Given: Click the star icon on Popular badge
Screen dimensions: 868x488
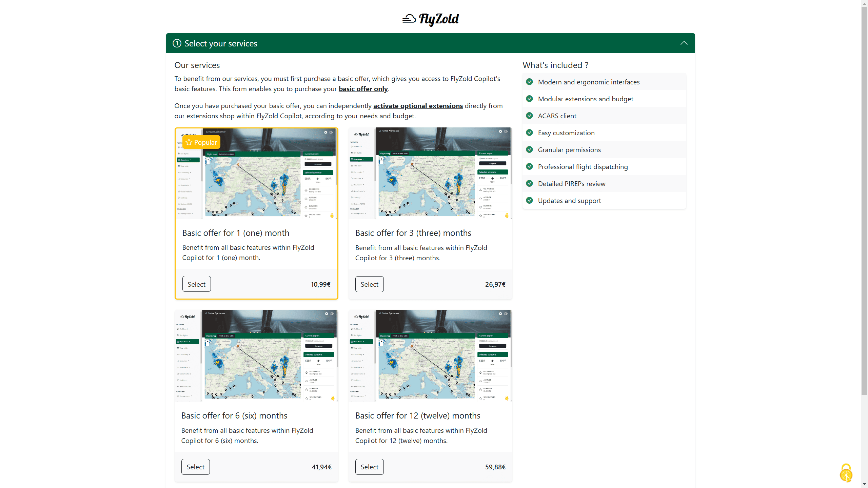Looking at the screenshot, I should tap(189, 142).
